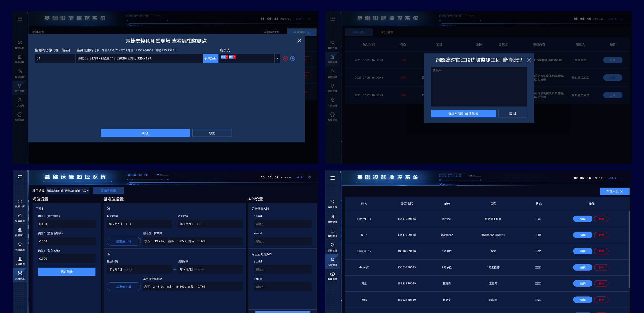Click the highlighted 人员管理 person sidebar icon
Screen dimensions: 644x313
pos(332,260)
